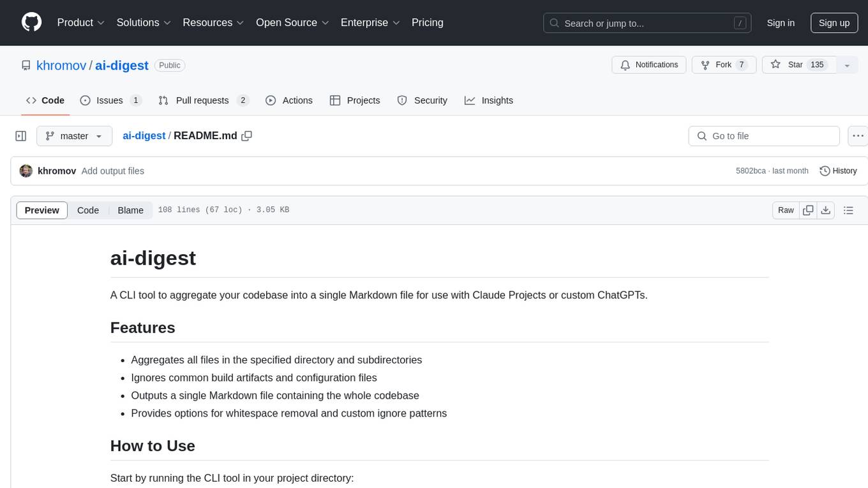Open the README outline list
The width and height of the screenshot is (868, 488).
click(x=848, y=210)
